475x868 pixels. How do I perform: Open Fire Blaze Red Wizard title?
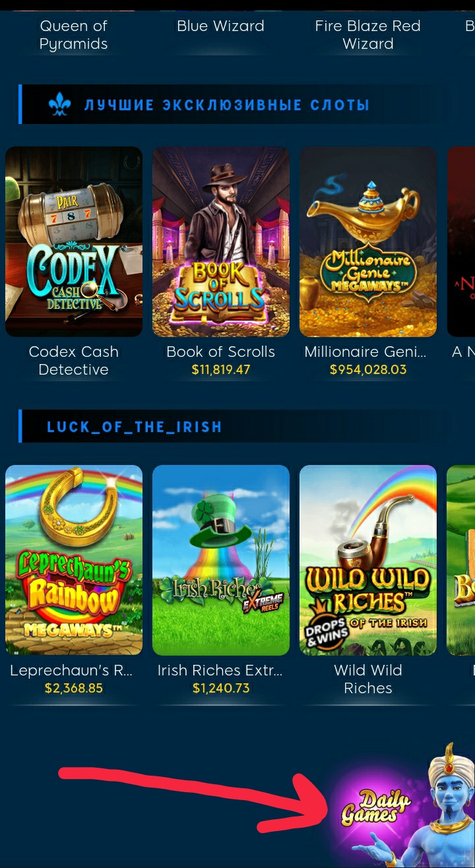[x=368, y=35]
